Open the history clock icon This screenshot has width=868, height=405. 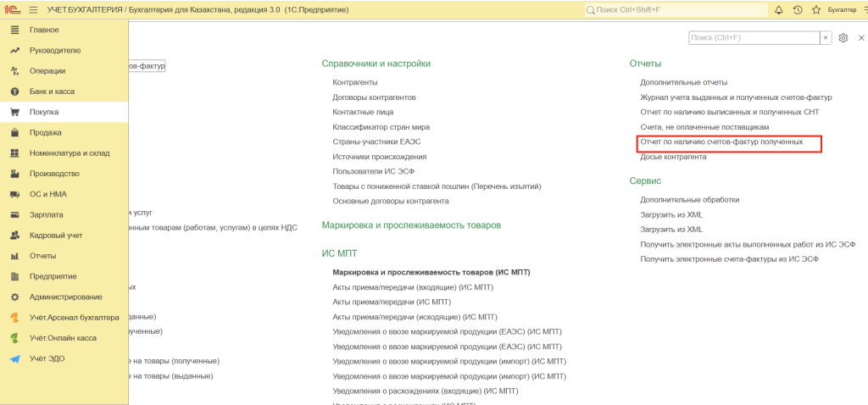pyautogui.click(x=798, y=10)
